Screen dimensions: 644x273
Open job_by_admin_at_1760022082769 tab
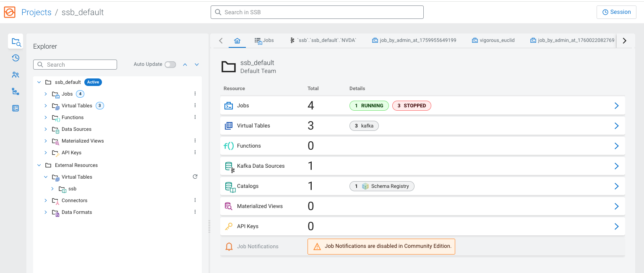point(572,41)
